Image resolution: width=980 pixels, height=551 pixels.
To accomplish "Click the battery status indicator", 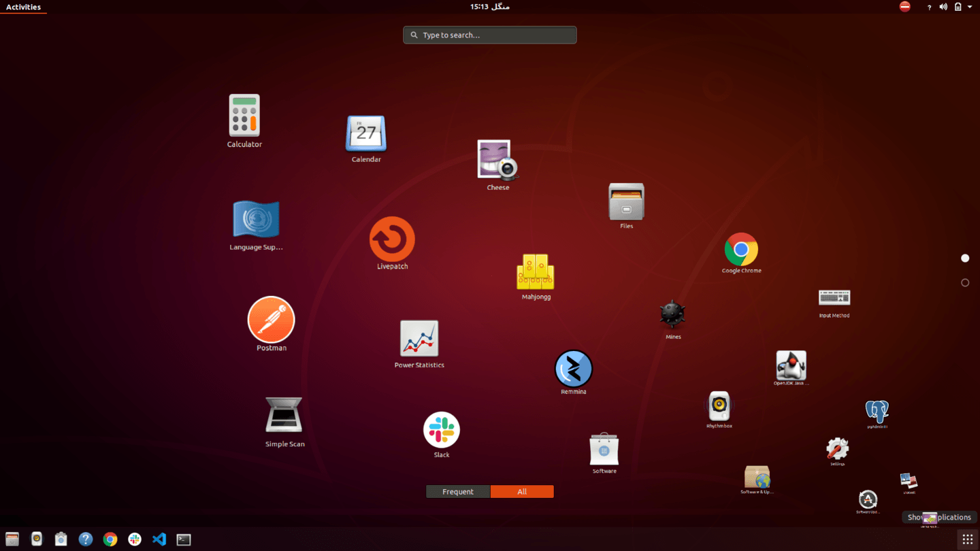I will tap(958, 7).
